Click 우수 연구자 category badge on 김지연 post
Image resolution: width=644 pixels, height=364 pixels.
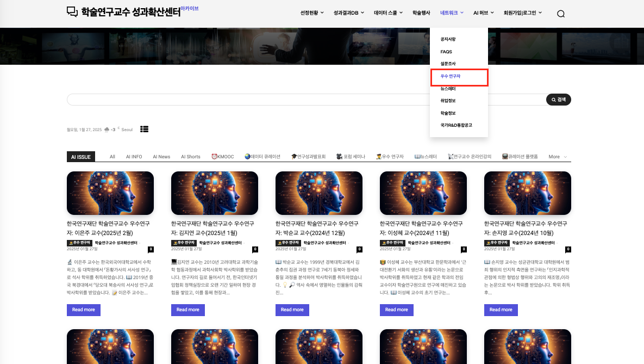tap(184, 243)
